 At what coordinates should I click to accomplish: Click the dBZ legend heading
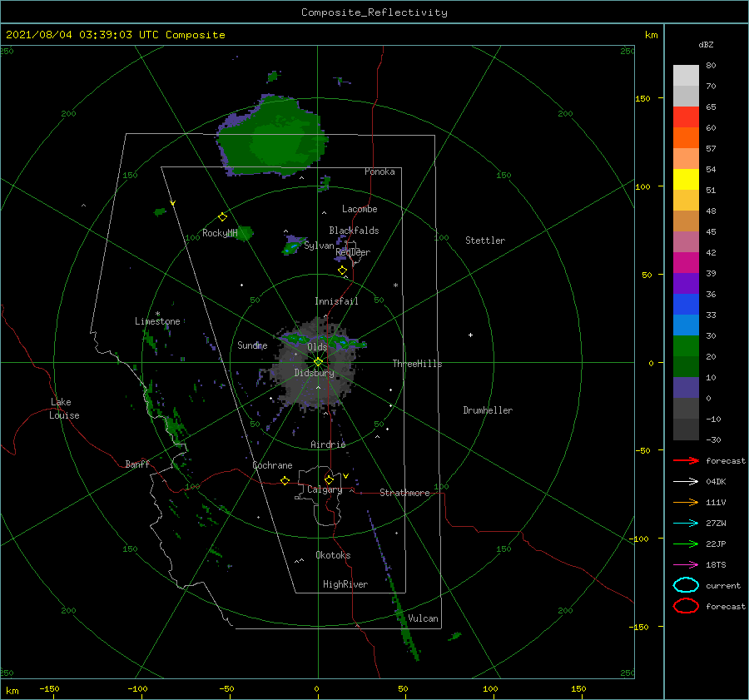click(706, 44)
